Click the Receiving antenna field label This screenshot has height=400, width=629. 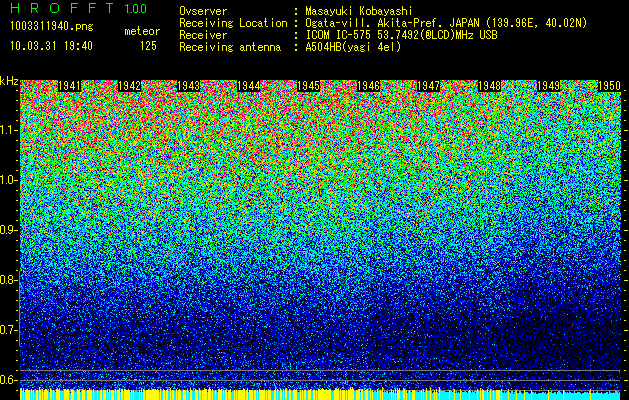pos(230,47)
